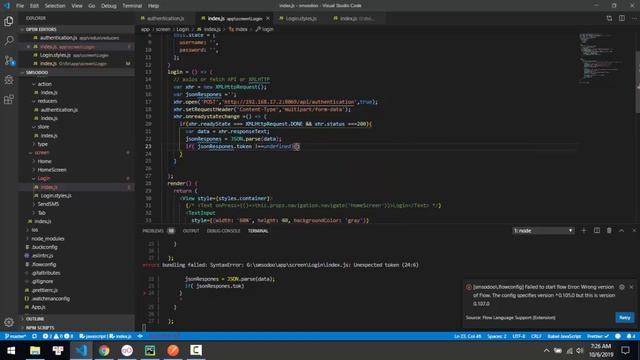Viewport: 640px width, 360px height.
Task: Click the Babel JavaScript language mode
Action: click(x=564, y=336)
